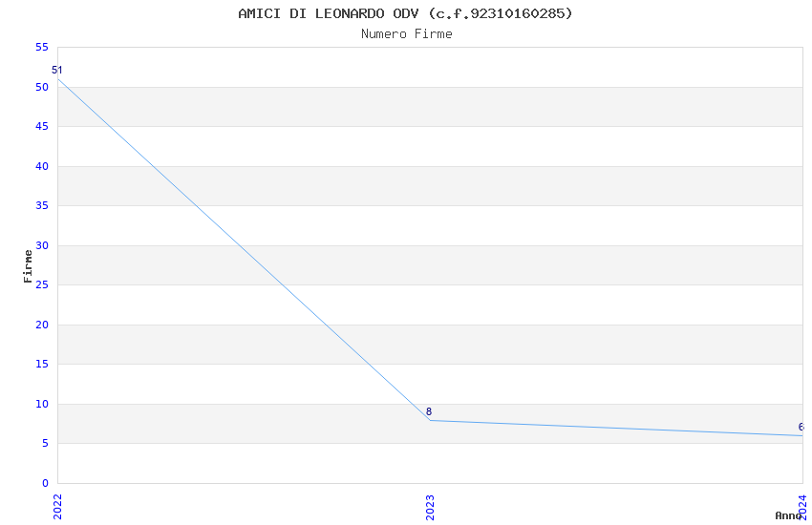Click the y-axis tick label 20

[x=42, y=325]
